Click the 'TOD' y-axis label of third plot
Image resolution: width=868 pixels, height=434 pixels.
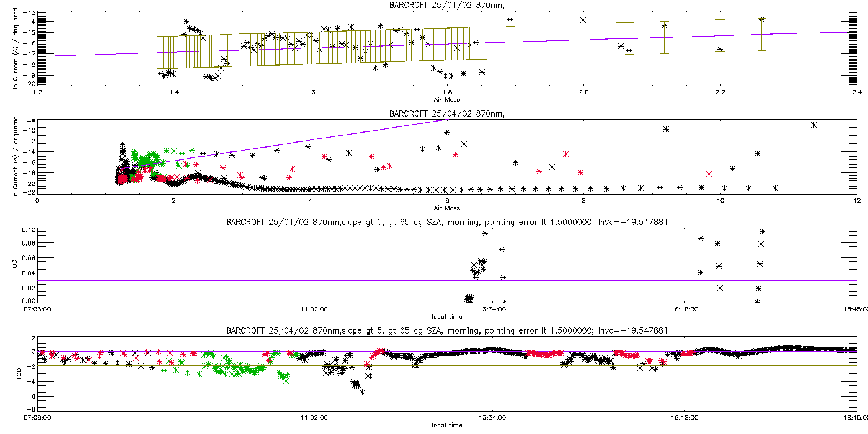point(16,265)
